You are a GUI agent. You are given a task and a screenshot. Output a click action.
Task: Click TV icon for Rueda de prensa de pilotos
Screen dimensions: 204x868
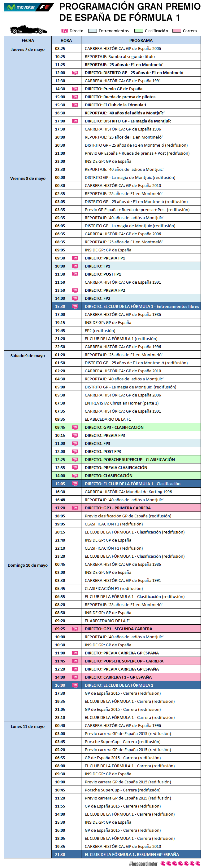pyautogui.click(x=75, y=97)
